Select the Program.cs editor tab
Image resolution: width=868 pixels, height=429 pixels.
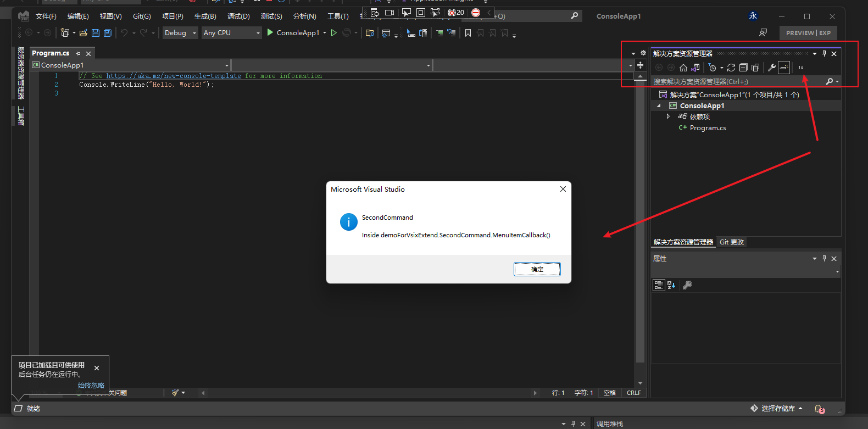(x=51, y=53)
